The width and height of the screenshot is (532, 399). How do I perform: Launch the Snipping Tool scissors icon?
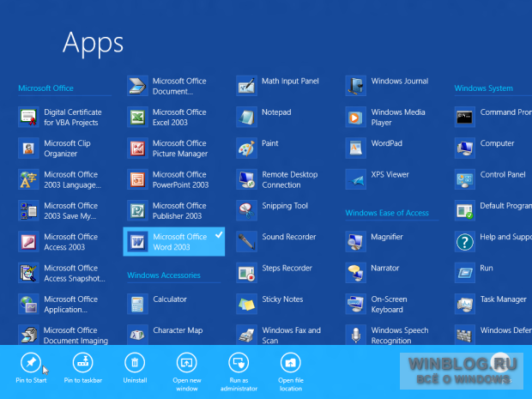pos(246,211)
